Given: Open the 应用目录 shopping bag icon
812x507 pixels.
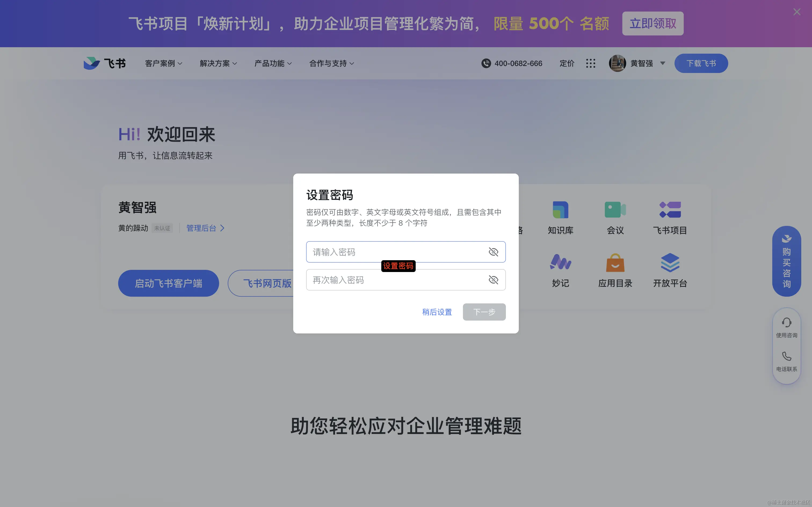Looking at the screenshot, I should coord(615,263).
